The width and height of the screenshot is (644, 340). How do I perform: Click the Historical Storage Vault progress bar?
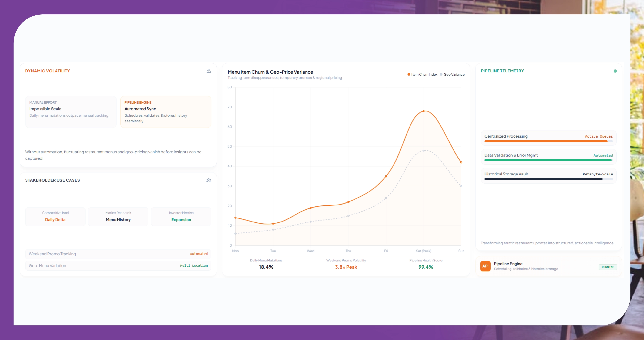click(549, 179)
